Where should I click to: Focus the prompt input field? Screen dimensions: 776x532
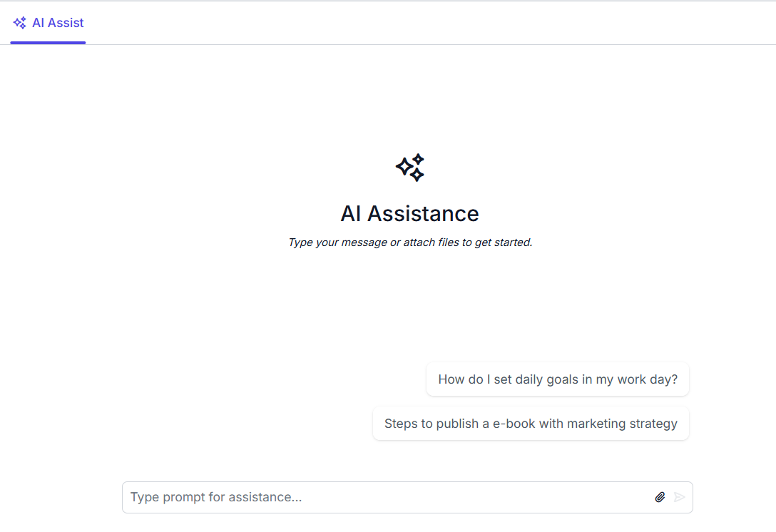[x=385, y=497]
